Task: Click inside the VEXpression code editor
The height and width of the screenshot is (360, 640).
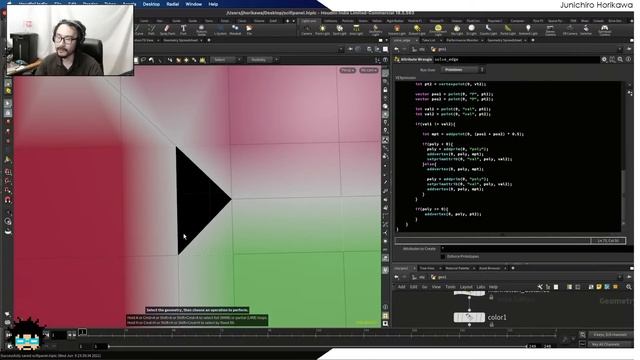Action: coord(508,156)
